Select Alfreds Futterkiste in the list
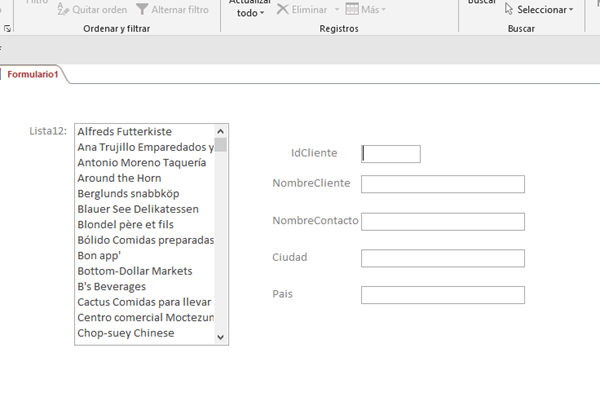Viewport: 600px width, 410px height. tap(124, 131)
